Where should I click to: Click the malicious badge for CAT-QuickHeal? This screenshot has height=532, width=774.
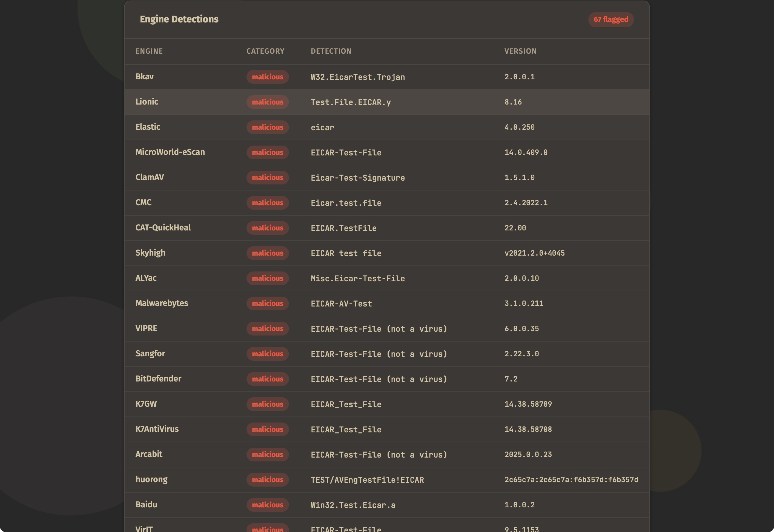click(x=267, y=228)
